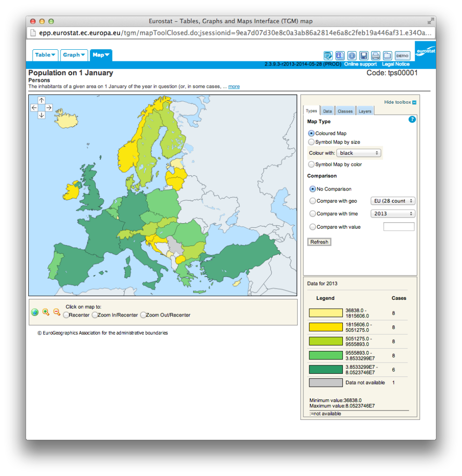Select the zoom-out magnifier tool
This screenshot has height=476, width=462.
click(x=56, y=312)
